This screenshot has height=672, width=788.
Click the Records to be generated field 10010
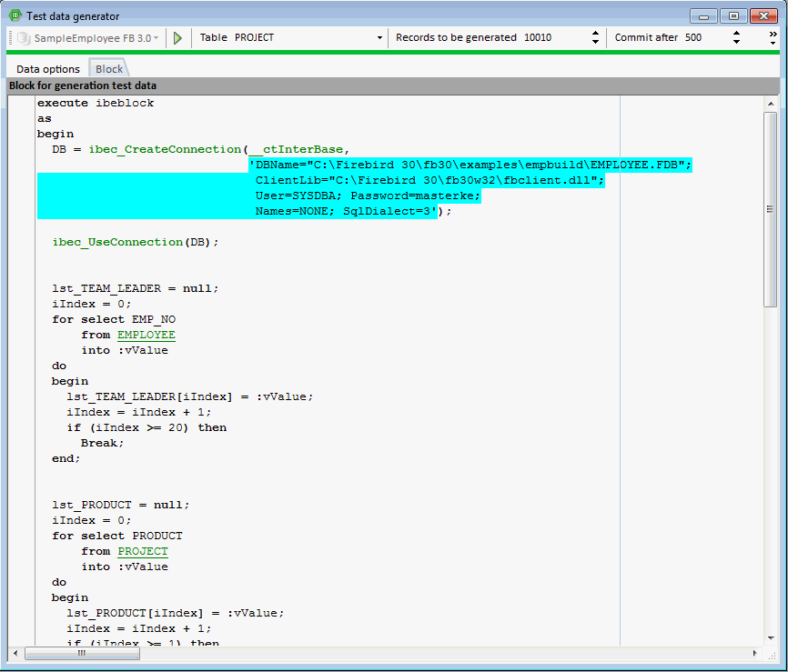(x=555, y=37)
